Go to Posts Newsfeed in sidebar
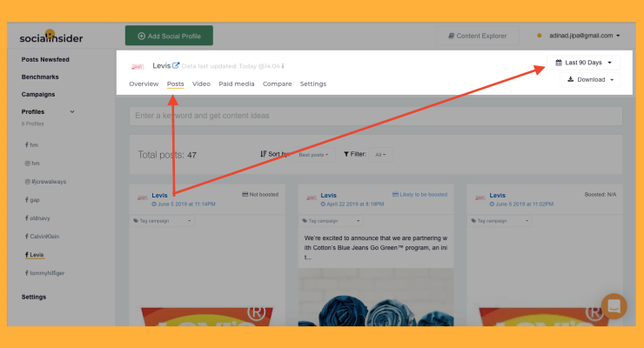 coord(45,59)
